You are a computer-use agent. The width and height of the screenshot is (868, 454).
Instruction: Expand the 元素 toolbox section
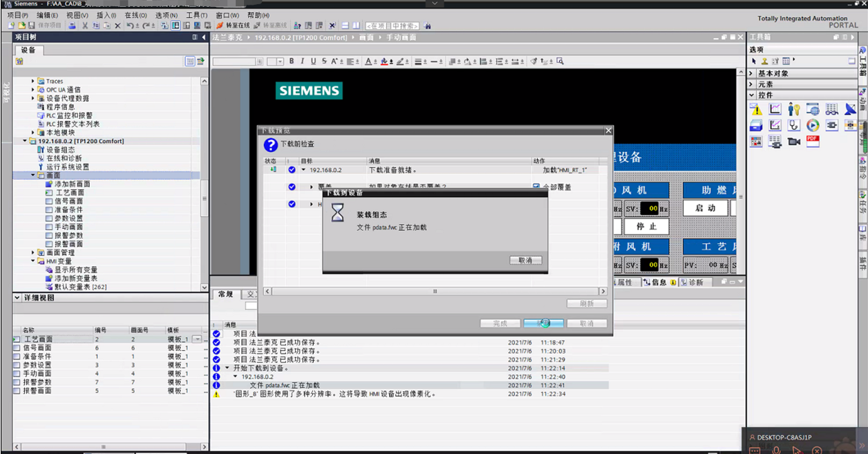coord(752,84)
